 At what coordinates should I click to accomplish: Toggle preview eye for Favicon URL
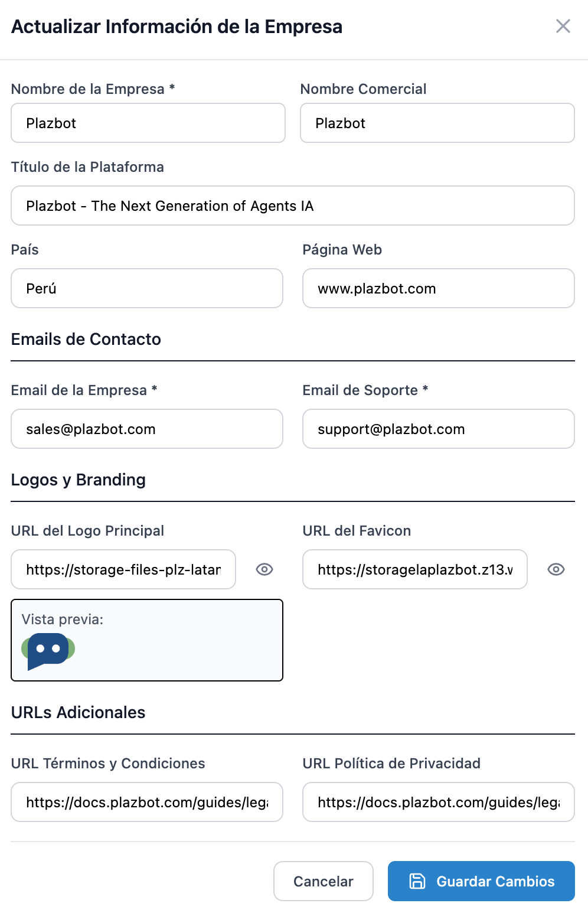point(556,569)
